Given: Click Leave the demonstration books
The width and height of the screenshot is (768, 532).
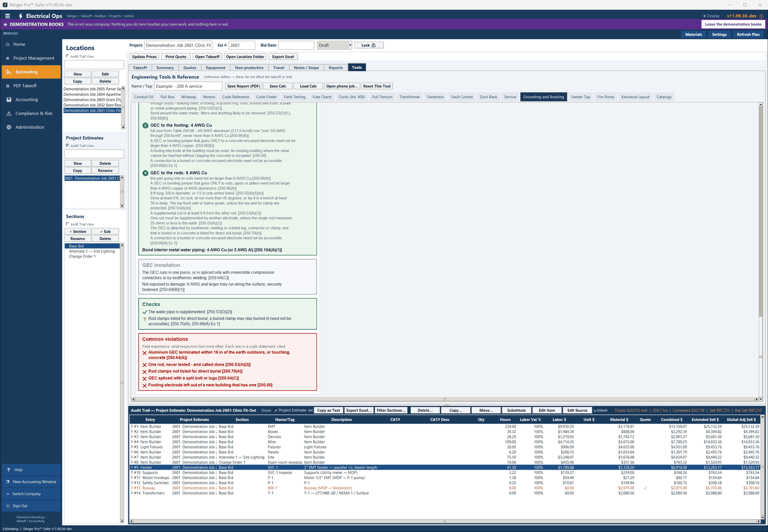Looking at the screenshot, I should [733, 24].
